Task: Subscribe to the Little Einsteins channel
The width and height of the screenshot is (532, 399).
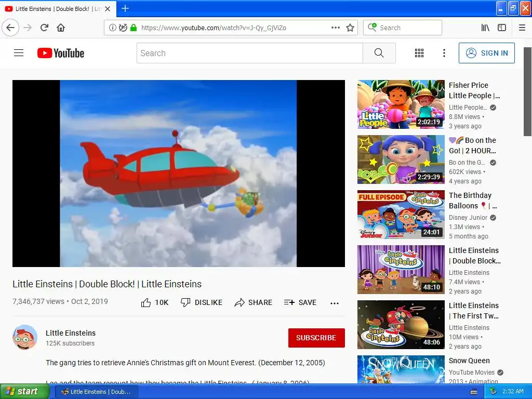Action: (x=316, y=338)
